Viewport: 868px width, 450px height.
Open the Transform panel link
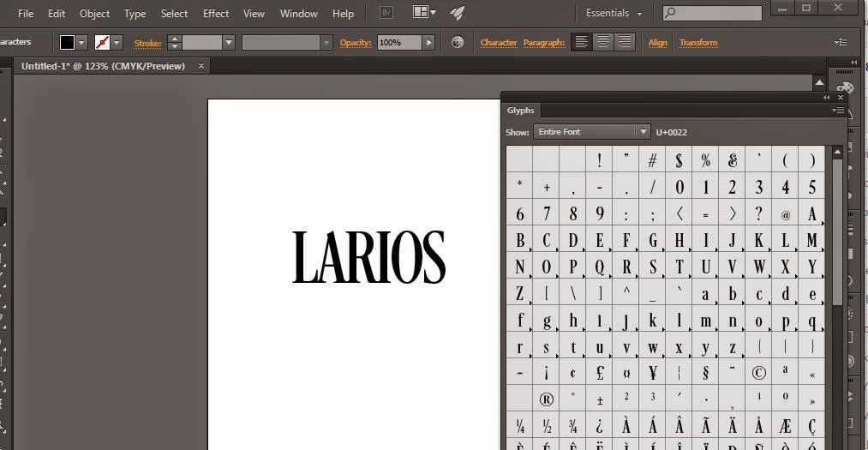698,43
